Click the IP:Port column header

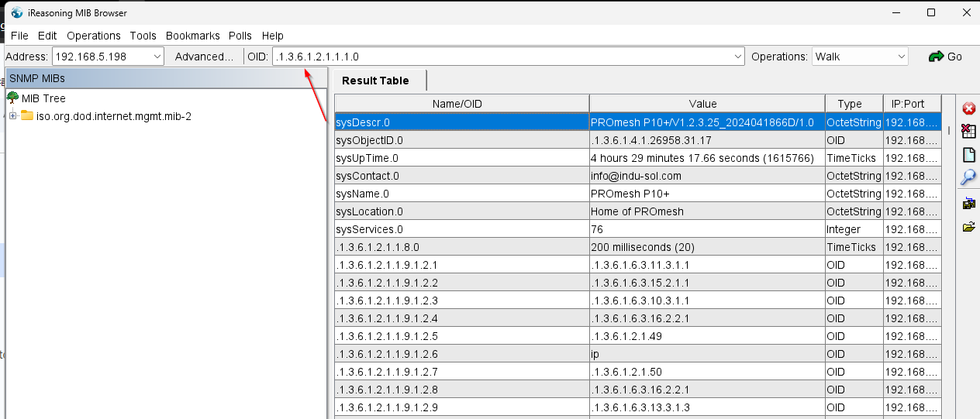[912, 104]
